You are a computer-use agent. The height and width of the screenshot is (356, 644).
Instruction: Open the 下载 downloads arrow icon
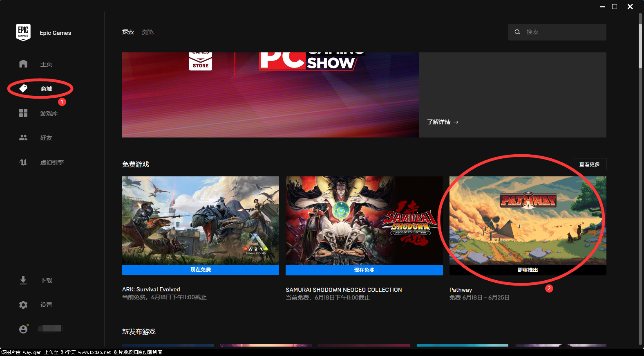click(x=23, y=280)
